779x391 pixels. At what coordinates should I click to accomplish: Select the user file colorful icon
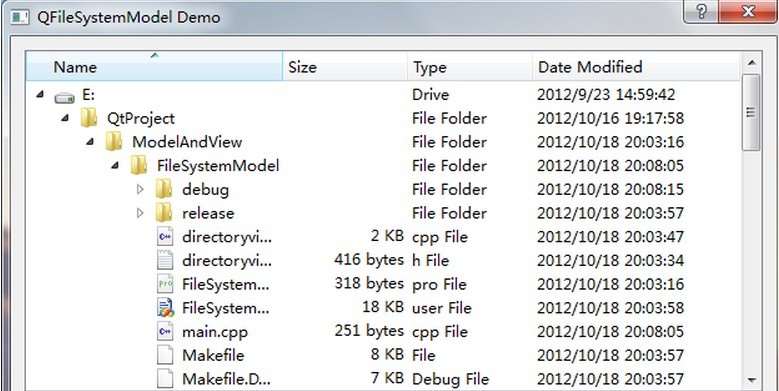pyautogui.click(x=165, y=308)
